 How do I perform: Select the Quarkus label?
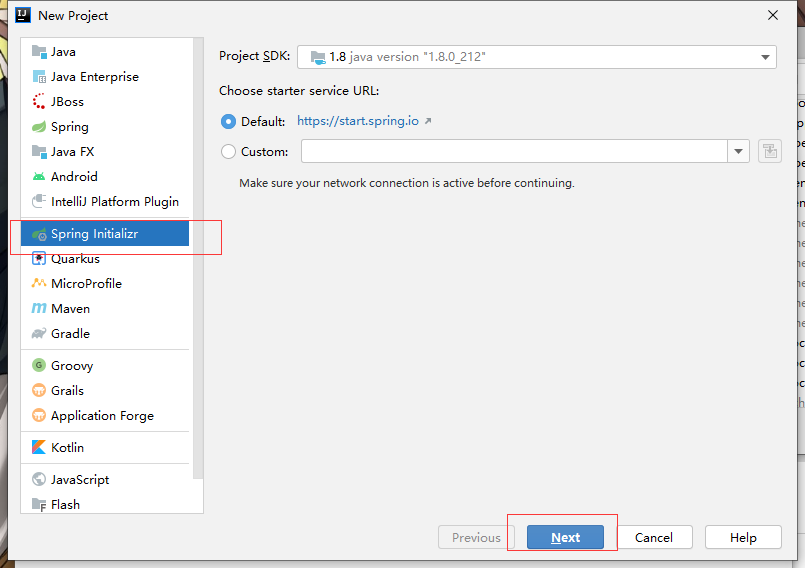[x=75, y=258]
